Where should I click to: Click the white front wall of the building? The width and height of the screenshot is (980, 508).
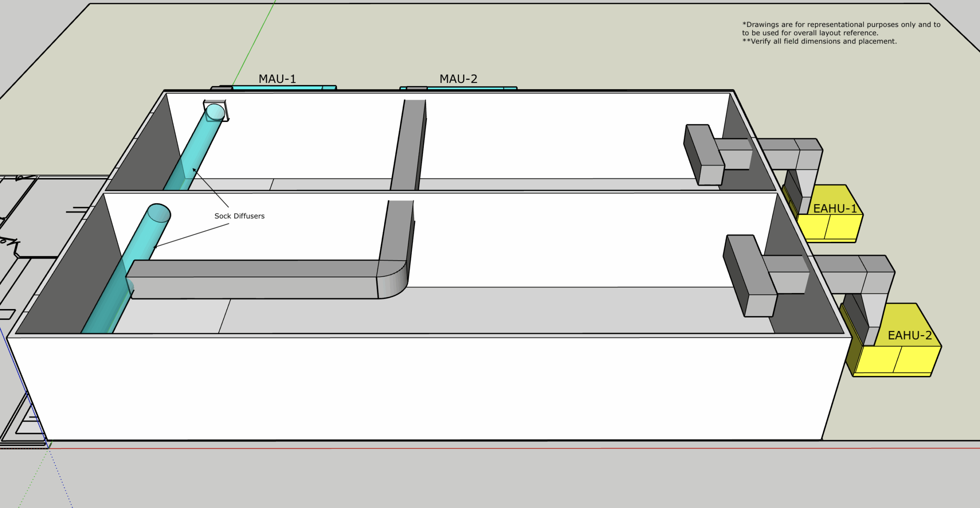421,388
